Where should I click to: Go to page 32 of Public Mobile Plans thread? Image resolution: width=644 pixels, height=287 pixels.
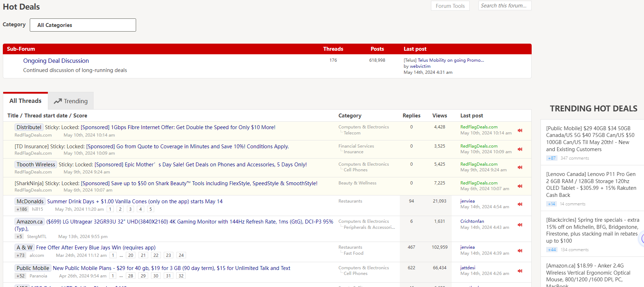(181, 276)
